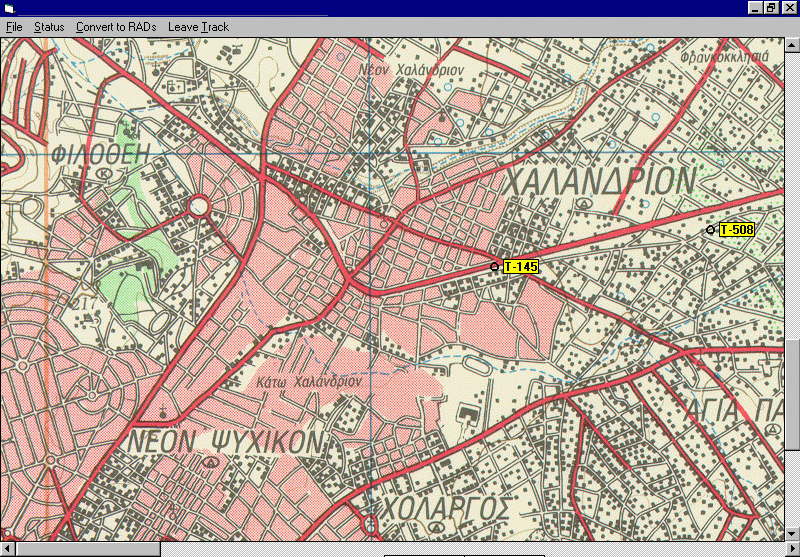Click the horizontal scrollbar left arrow

click(7, 549)
